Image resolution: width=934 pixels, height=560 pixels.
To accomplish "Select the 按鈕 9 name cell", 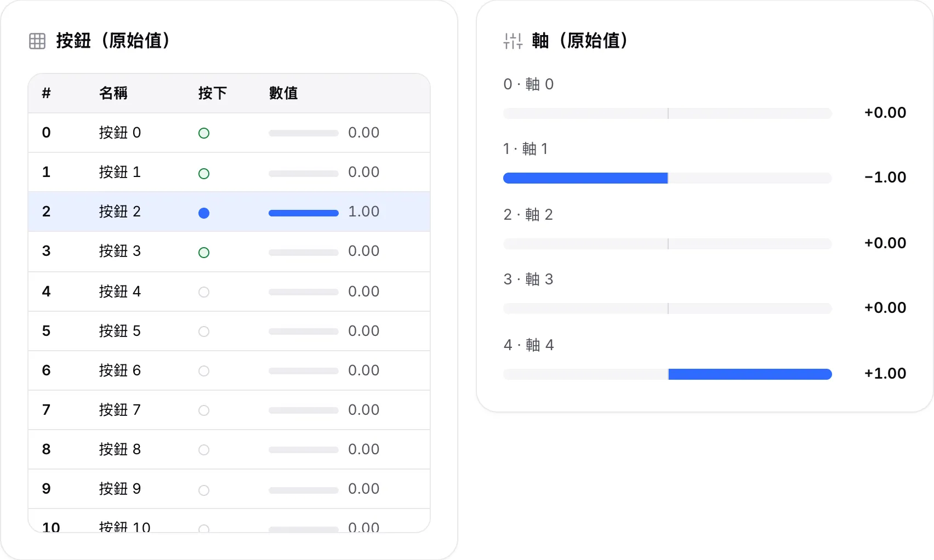I will pos(120,489).
